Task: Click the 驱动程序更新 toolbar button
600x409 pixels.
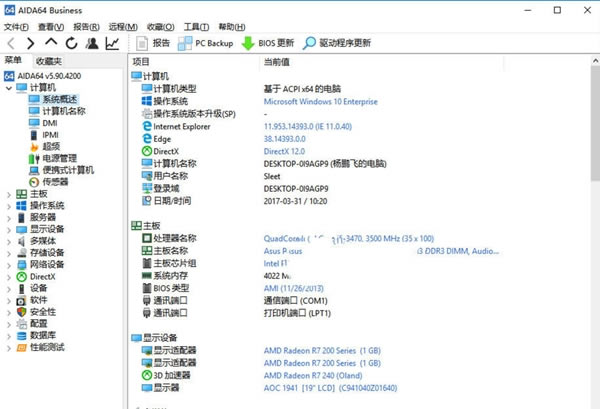Action: pyautogui.click(x=337, y=44)
